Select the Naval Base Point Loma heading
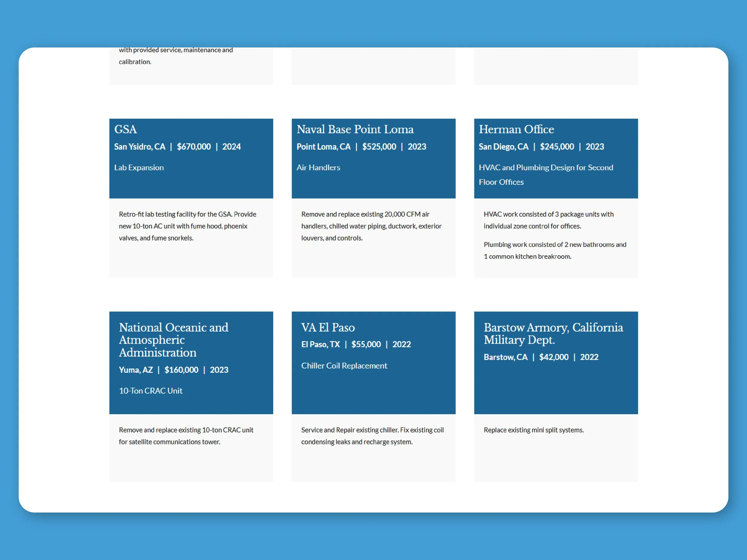The width and height of the screenshot is (747, 560). pyautogui.click(x=355, y=130)
